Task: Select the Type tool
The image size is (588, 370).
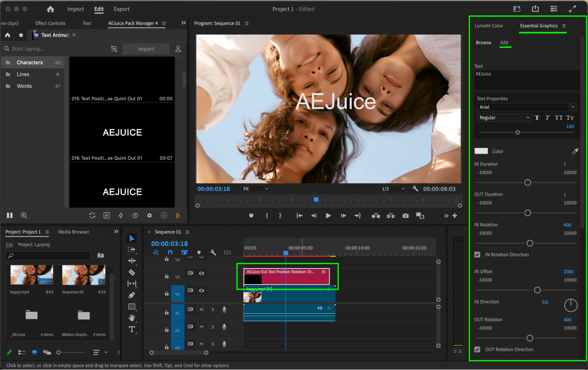Action: (132, 329)
